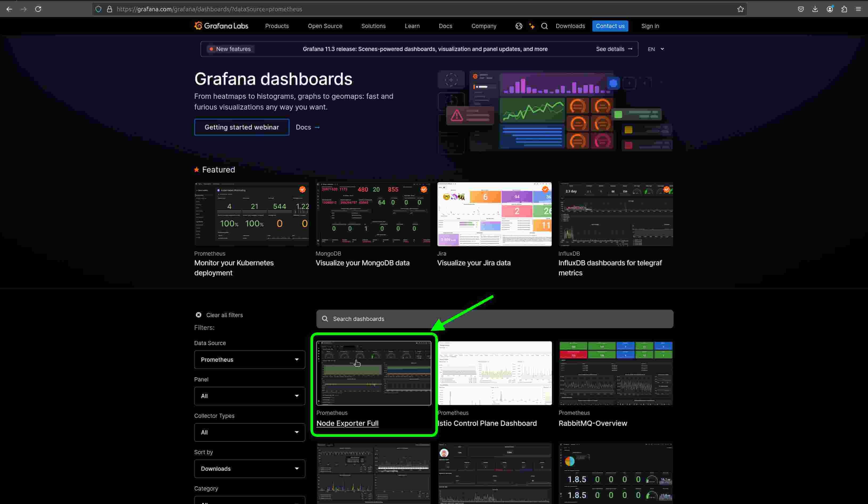Click the Getting started webinar button
868x504 pixels.
coord(241,127)
